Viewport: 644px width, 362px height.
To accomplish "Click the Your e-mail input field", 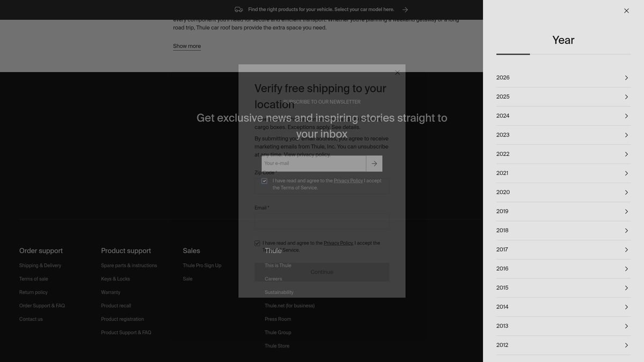I will coord(313,164).
